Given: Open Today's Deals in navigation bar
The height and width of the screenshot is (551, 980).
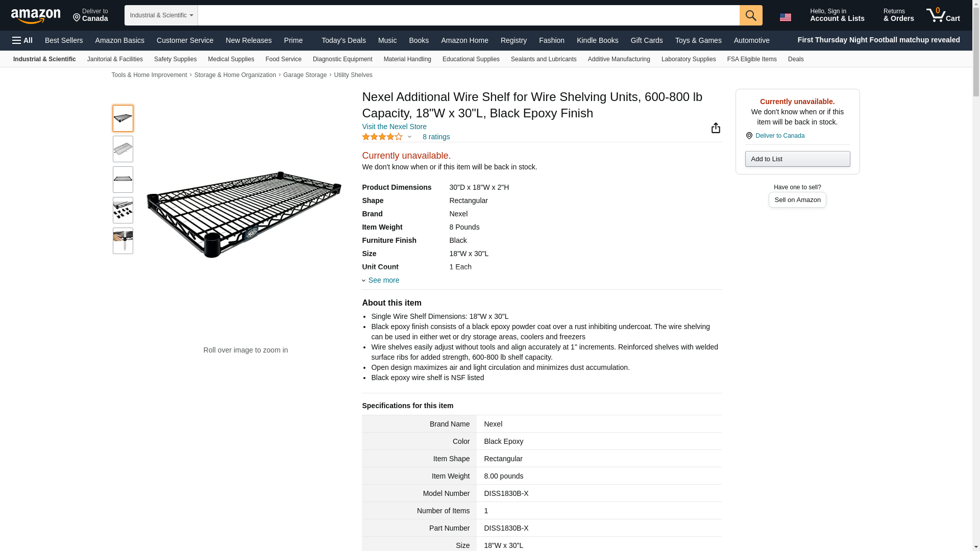Looking at the screenshot, I should (344, 40).
